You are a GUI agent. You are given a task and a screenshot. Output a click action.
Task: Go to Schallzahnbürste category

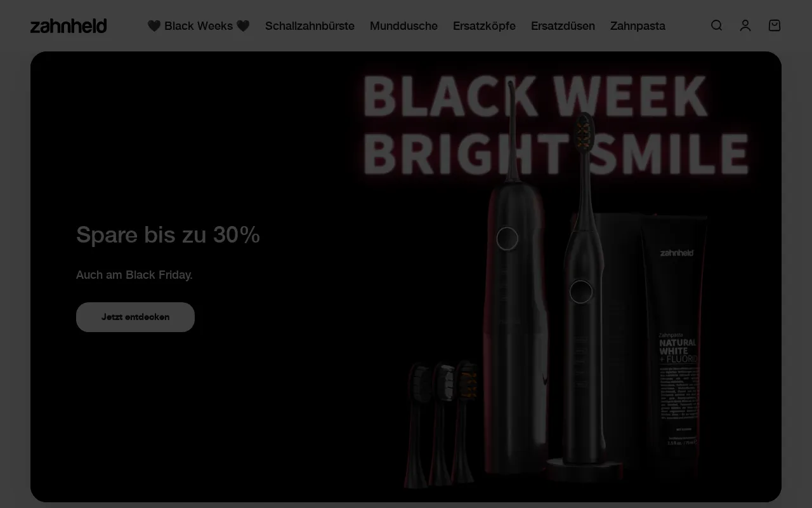(310, 26)
